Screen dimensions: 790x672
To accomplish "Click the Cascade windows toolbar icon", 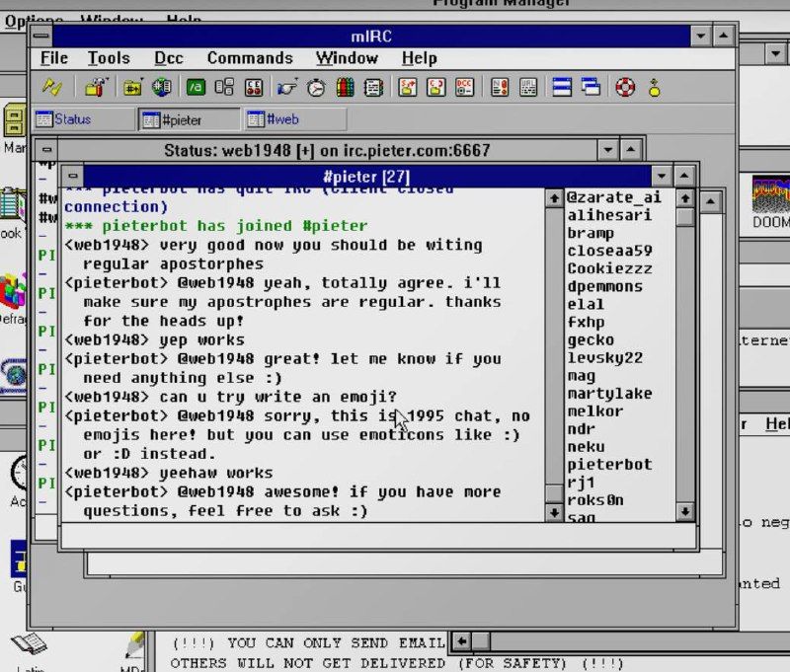I will 591,88.
